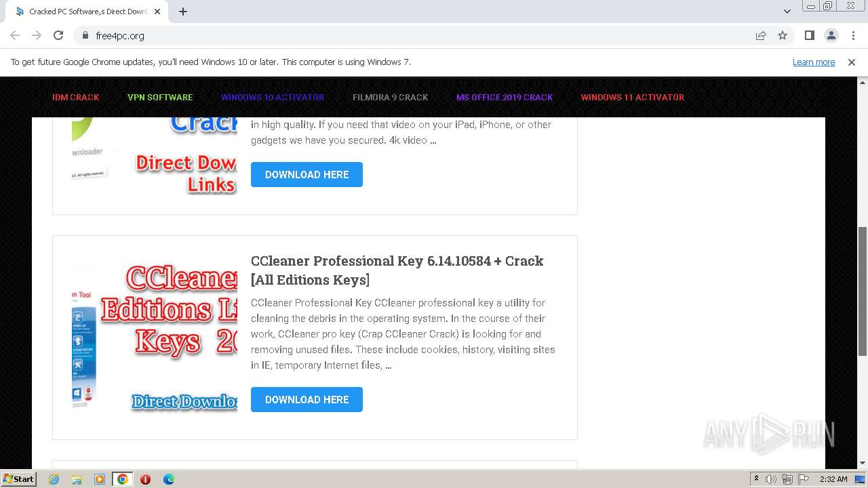Open the volume speaker tray icon
Image resolution: width=868 pixels, height=488 pixels.
[x=771, y=479]
